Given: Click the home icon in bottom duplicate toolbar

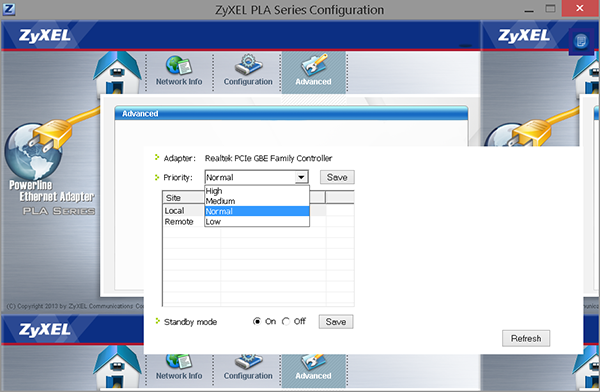Looking at the screenshot, I should 118,368.
